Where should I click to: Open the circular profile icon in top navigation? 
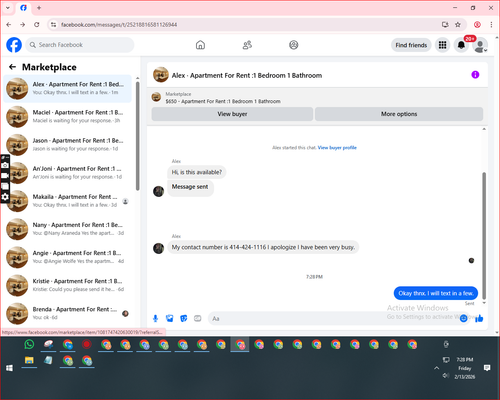(294, 45)
